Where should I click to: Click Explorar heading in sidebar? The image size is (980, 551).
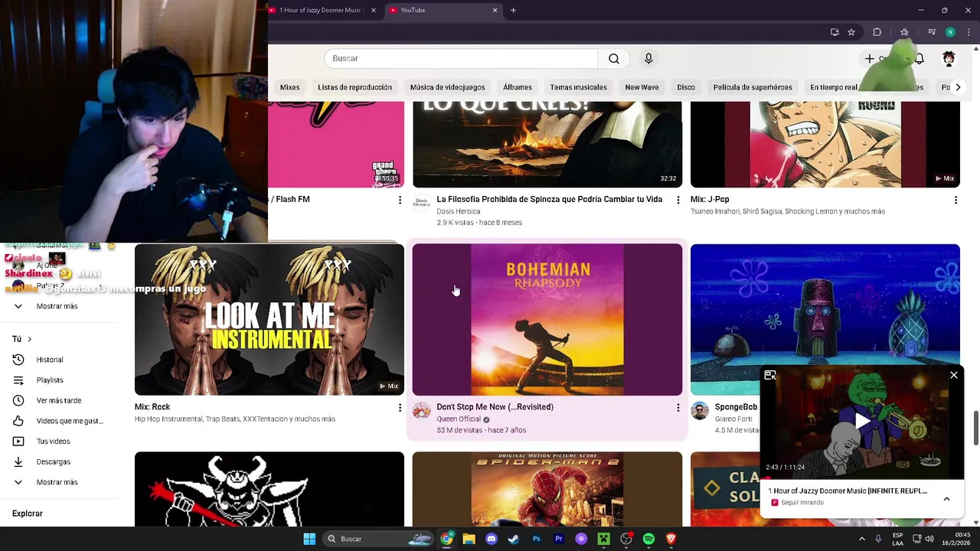[x=28, y=514]
